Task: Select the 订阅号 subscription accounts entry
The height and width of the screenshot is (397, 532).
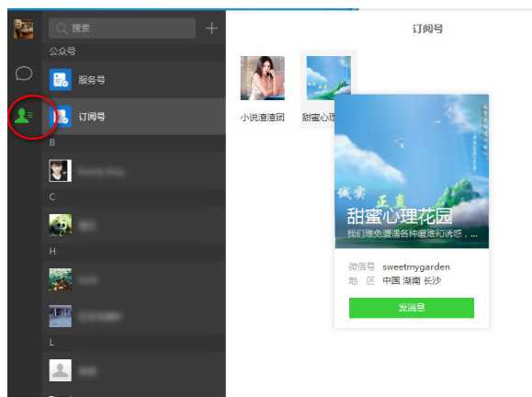Action: tap(134, 117)
